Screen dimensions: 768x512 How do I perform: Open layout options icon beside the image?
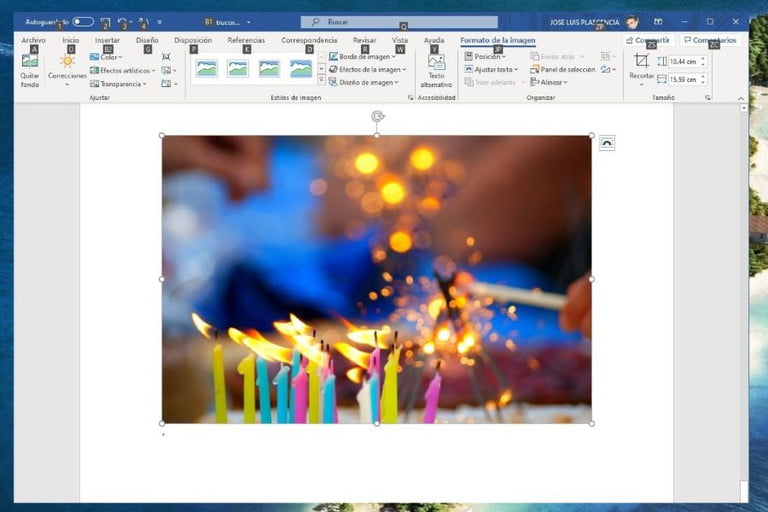[607, 143]
